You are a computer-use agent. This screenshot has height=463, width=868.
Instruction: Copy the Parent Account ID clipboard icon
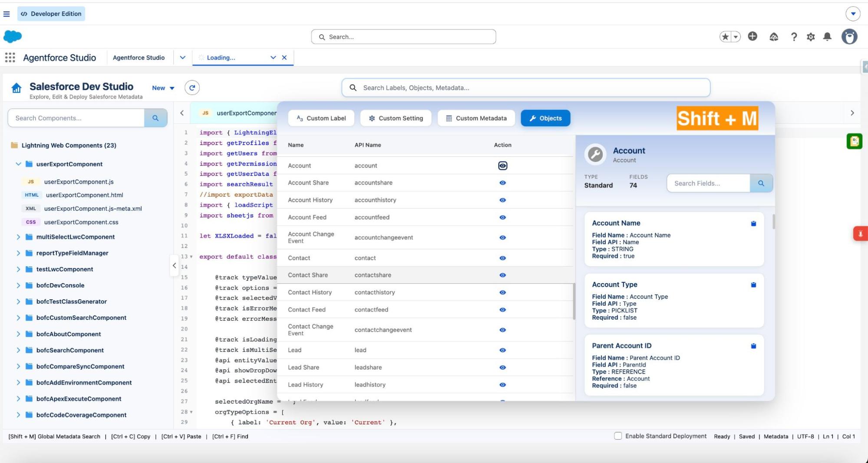point(753,346)
